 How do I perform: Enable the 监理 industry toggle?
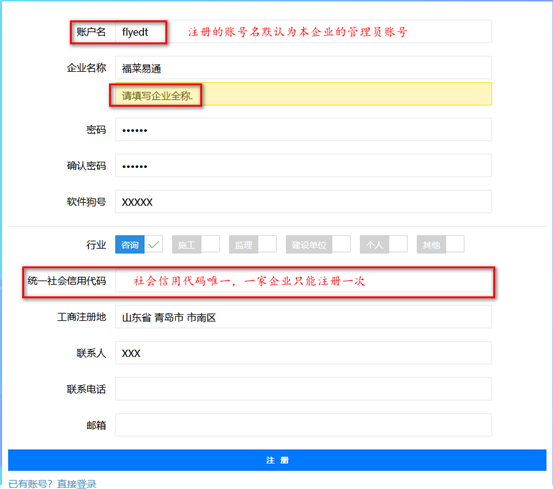coord(253,244)
